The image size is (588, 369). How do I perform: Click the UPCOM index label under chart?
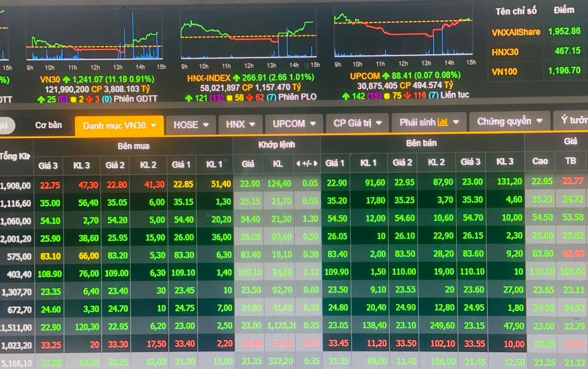click(365, 76)
